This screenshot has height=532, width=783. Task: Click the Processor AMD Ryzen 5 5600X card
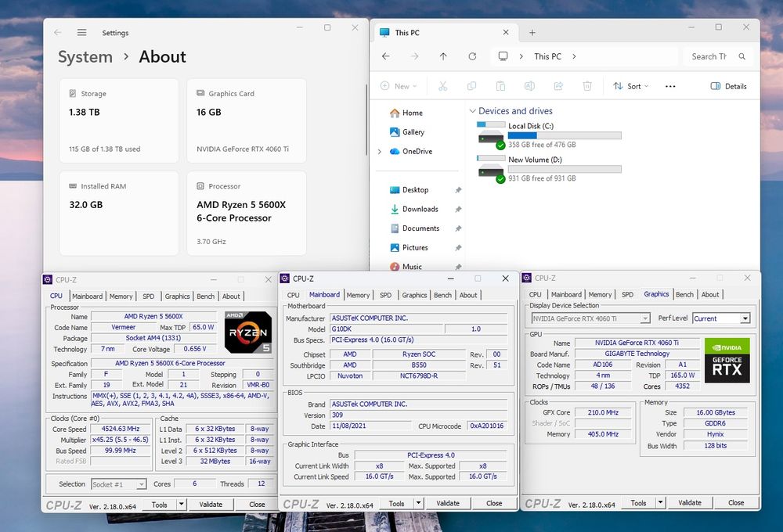247,213
